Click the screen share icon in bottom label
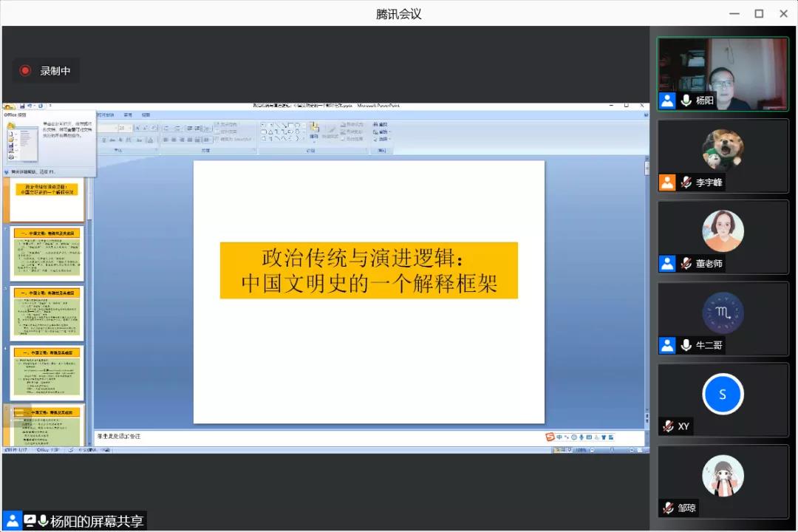The width and height of the screenshot is (798, 532). (30, 521)
